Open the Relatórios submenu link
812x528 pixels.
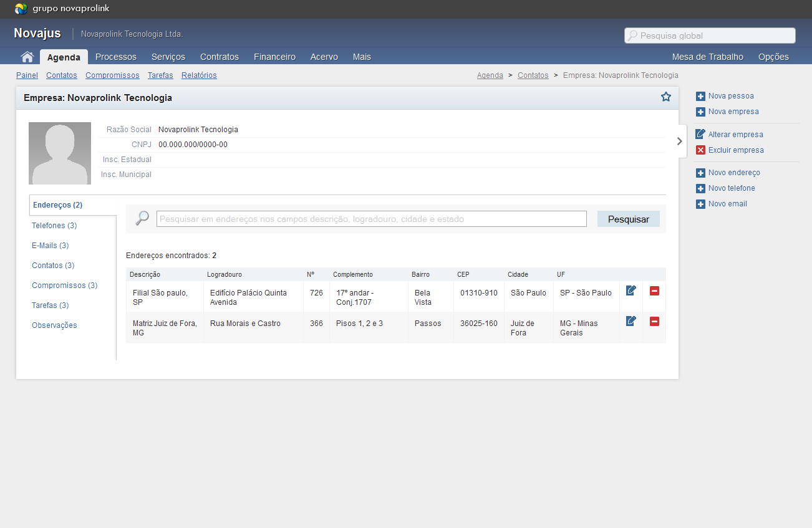(x=199, y=75)
